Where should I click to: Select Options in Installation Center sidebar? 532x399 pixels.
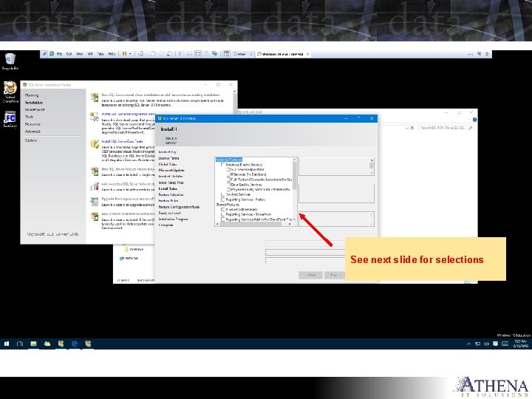coord(31,140)
